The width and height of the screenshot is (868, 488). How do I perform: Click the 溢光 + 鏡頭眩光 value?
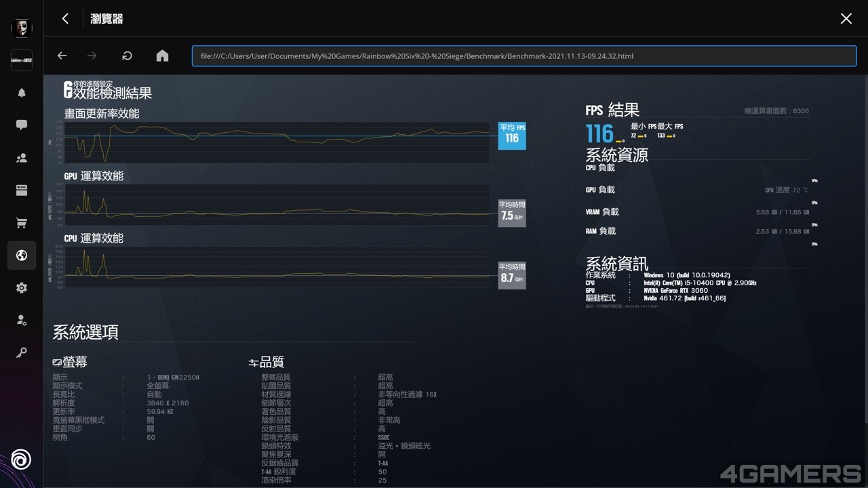point(404,446)
